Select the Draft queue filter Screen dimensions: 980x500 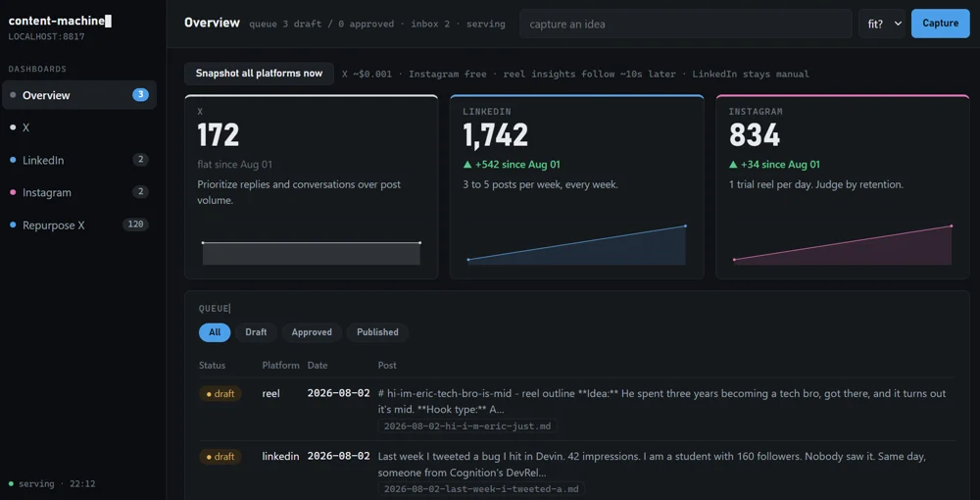click(x=256, y=332)
